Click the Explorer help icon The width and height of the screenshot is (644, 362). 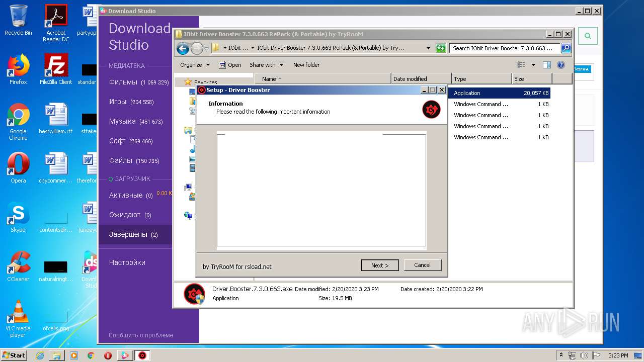(561, 65)
